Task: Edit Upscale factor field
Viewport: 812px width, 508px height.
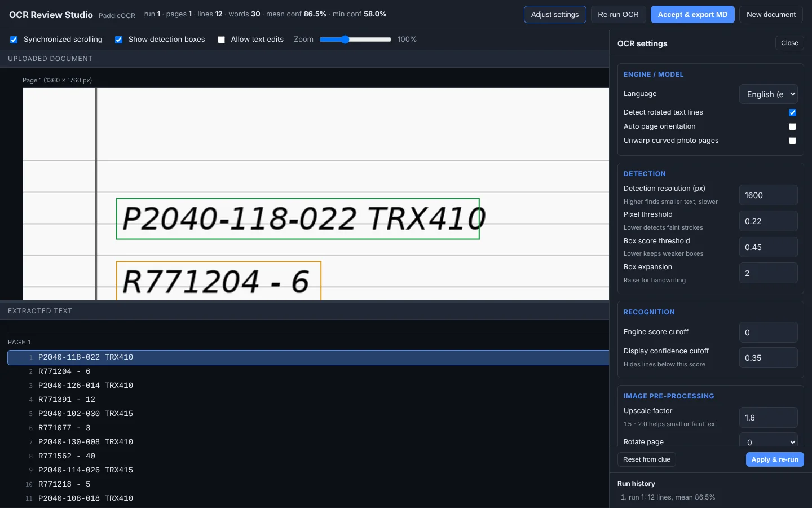Action: pyautogui.click(x=769, y=418)
